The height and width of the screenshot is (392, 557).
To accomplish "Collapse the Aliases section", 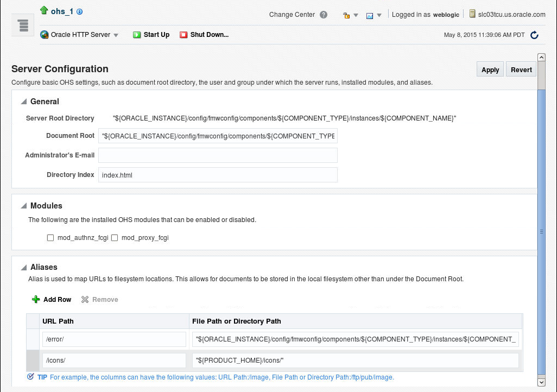I will (x=24, y=267).
